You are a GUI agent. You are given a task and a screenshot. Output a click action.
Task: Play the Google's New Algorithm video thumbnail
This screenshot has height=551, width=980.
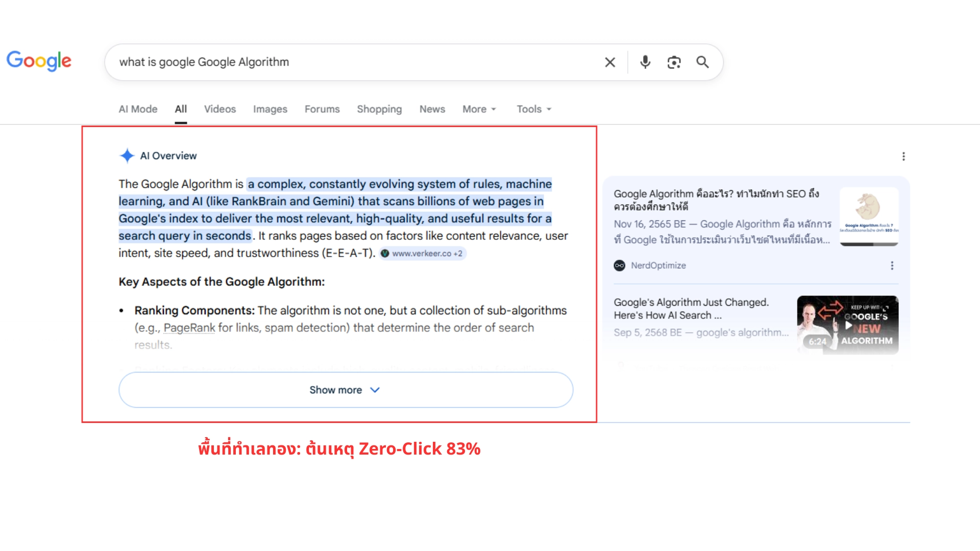pos(848,325)
